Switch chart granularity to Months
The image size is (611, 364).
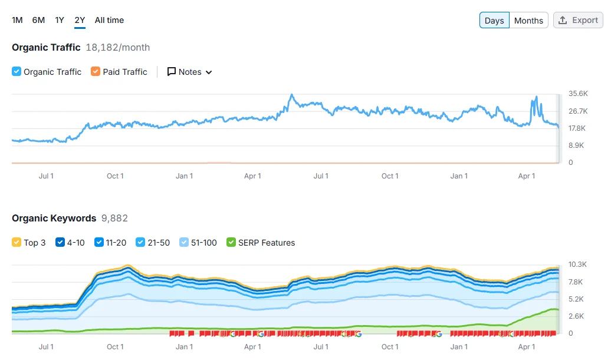[x=528, y=20]
